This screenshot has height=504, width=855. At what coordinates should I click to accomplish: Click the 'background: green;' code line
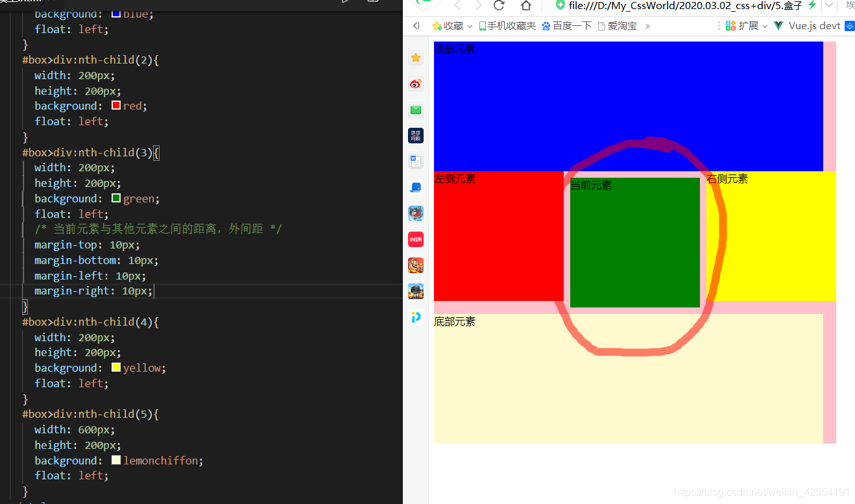tap(97, 198)
